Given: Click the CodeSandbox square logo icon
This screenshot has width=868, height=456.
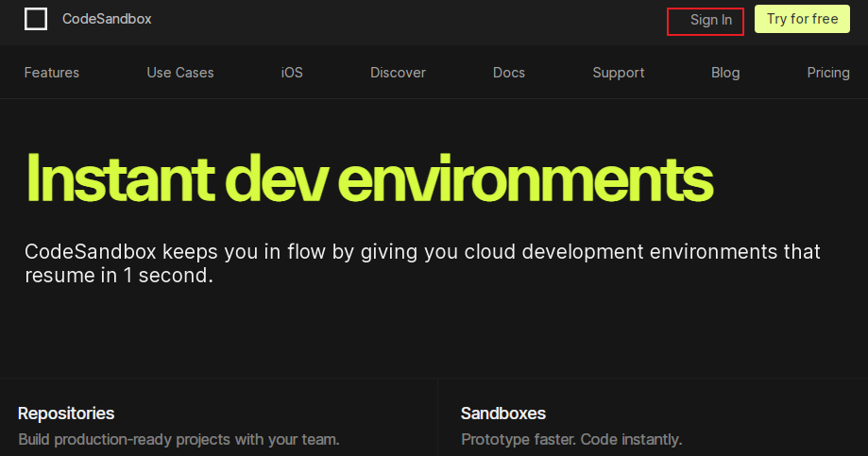Looking at the screenshot, I should point(36,20).
